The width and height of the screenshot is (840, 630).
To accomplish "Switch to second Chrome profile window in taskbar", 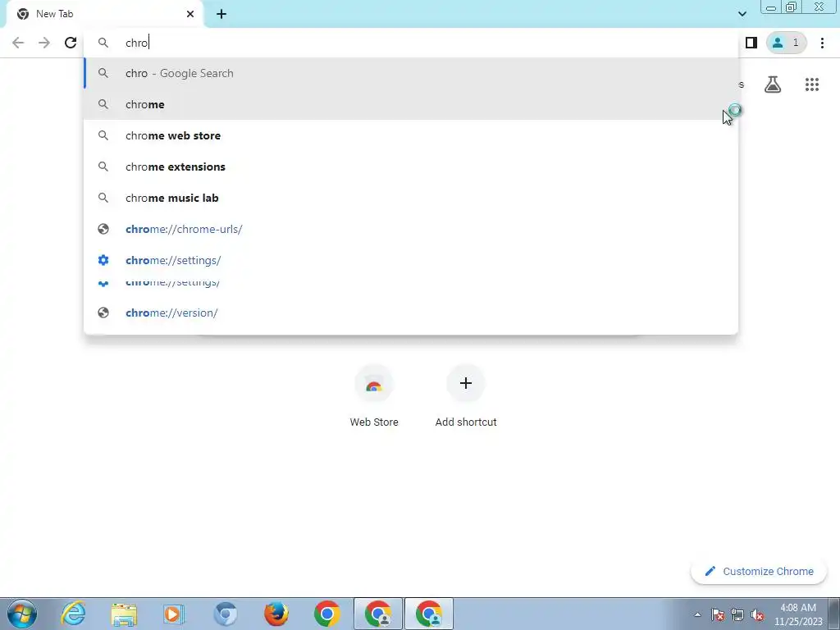I will coord(429,614).
